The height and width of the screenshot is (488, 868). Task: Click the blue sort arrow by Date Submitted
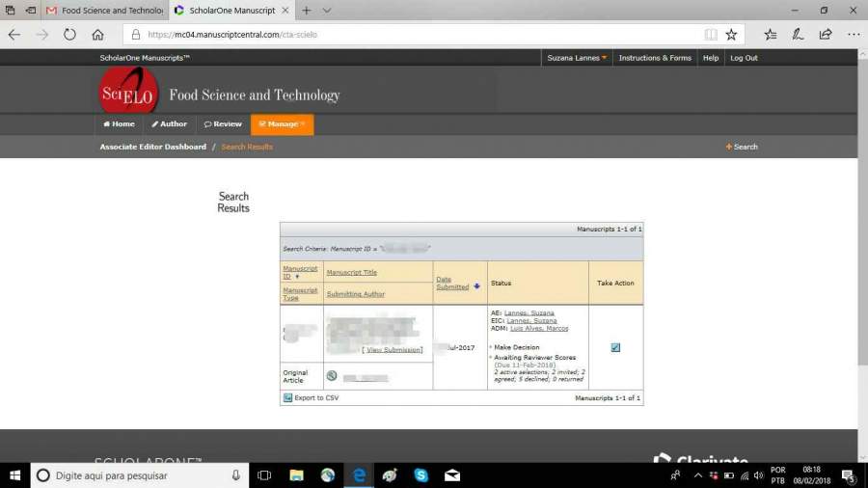point(476,286)
